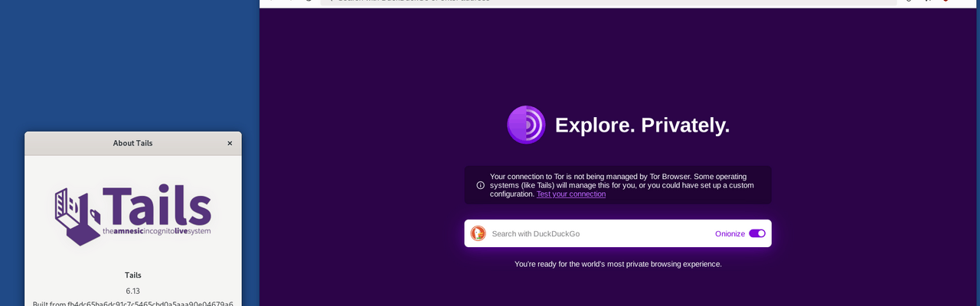This screenshot has height=306, width=980.
Task: Open the 'Test your connection' link
Action: point(571,194)
